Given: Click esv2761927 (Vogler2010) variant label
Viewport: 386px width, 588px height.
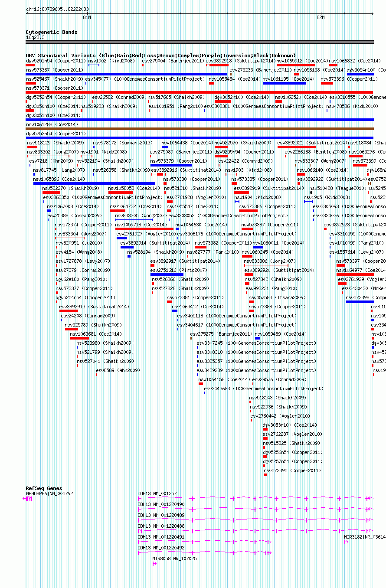Looking at the screenshot, I should (x=147, y=234).
